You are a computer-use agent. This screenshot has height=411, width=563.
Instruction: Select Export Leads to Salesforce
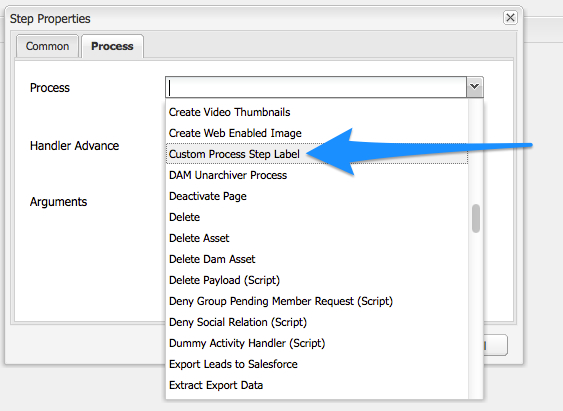click(x=317, y=364)
